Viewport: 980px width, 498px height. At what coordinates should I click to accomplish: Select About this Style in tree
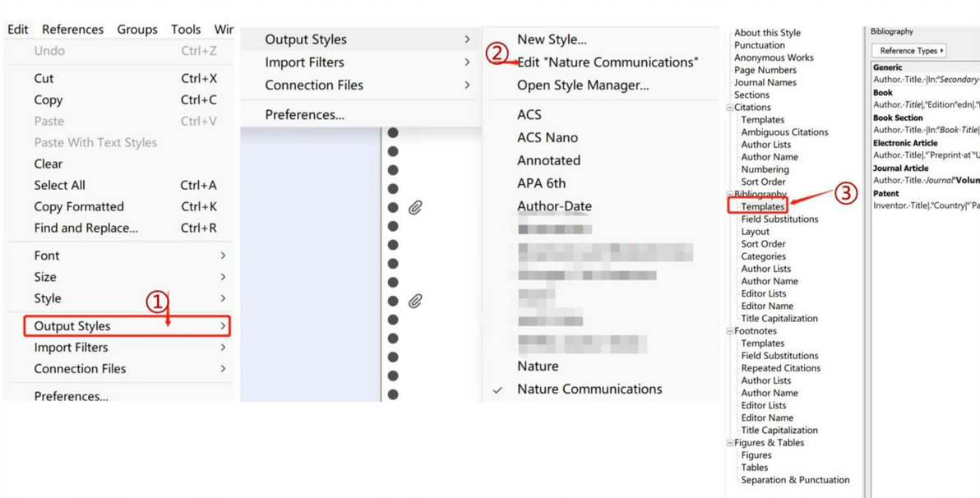click(x=767, y=33)
